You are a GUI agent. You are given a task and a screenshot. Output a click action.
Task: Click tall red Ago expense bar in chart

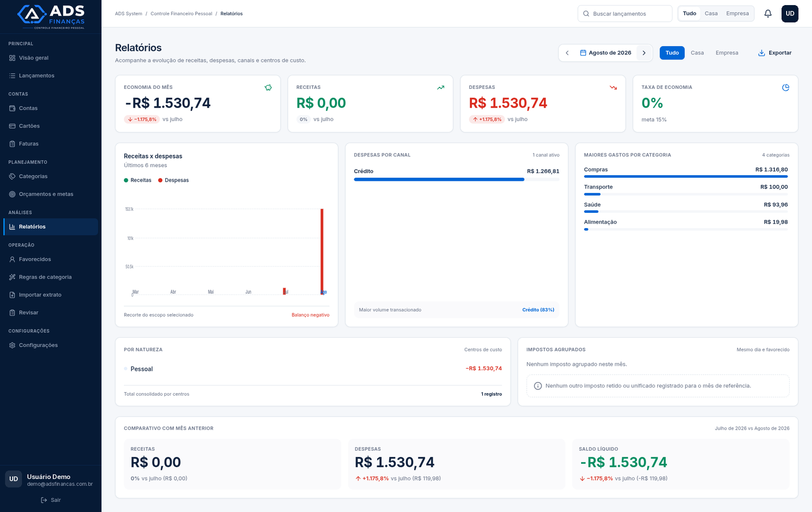point(322,251)
